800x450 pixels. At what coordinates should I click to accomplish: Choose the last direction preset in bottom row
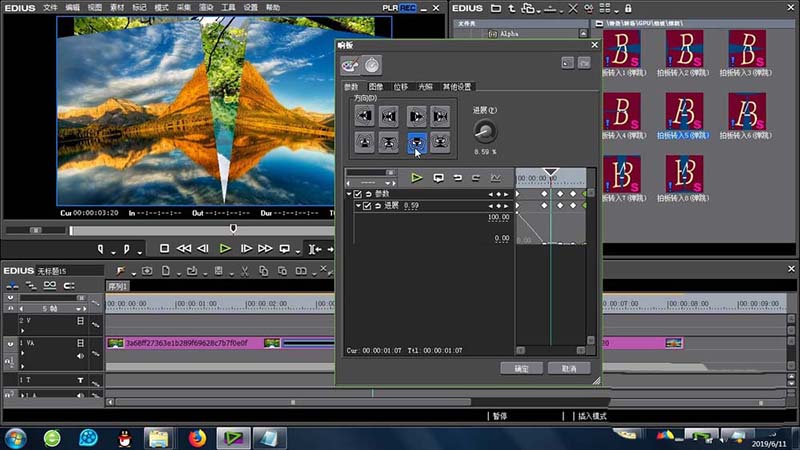[440, 143]
